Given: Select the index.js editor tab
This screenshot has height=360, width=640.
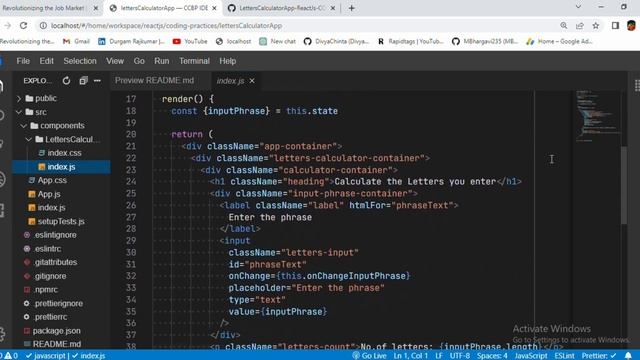Looking at the screenshot, I should coord(230,81).
